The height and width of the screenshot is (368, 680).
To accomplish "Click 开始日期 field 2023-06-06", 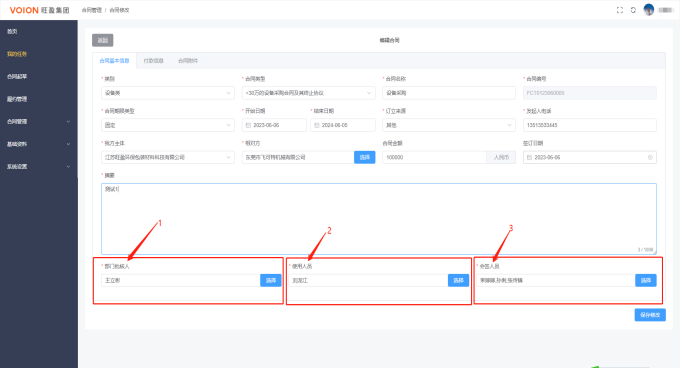I will tap(274, 125).
